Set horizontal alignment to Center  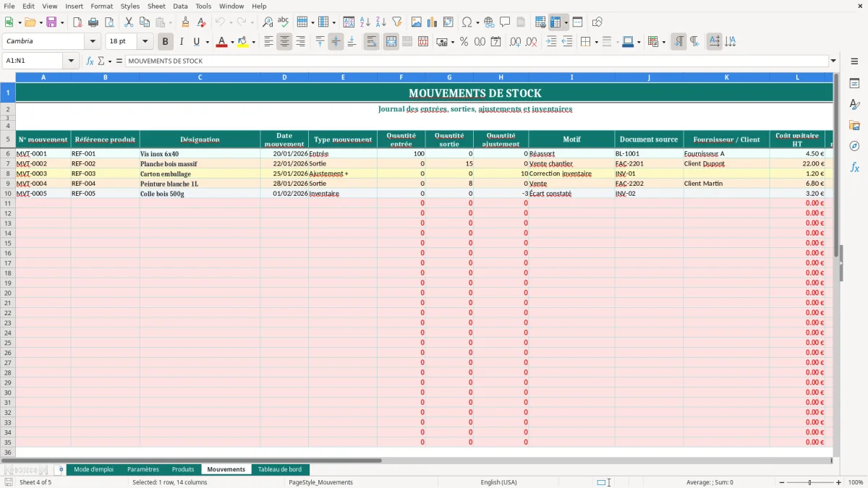click(x=284, y=42)
